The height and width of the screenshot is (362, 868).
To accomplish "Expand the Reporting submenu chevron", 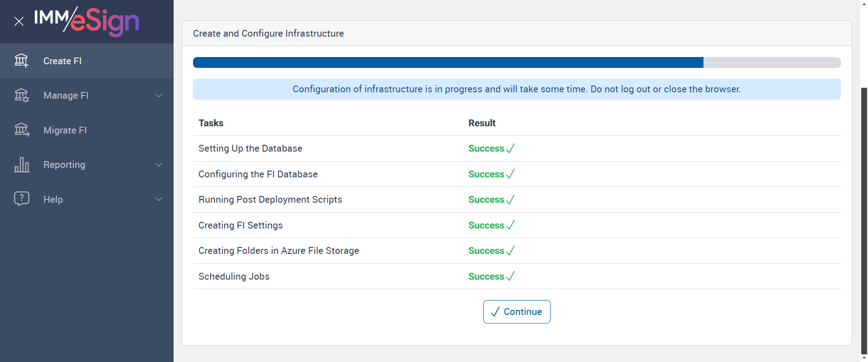I will tap(159, 165).
